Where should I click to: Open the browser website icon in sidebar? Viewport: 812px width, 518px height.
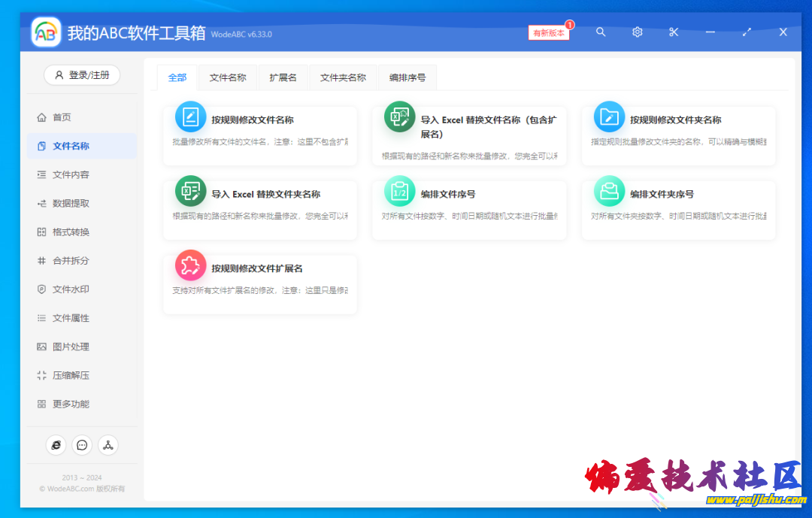pyautogui.click(x=56, y=445)
